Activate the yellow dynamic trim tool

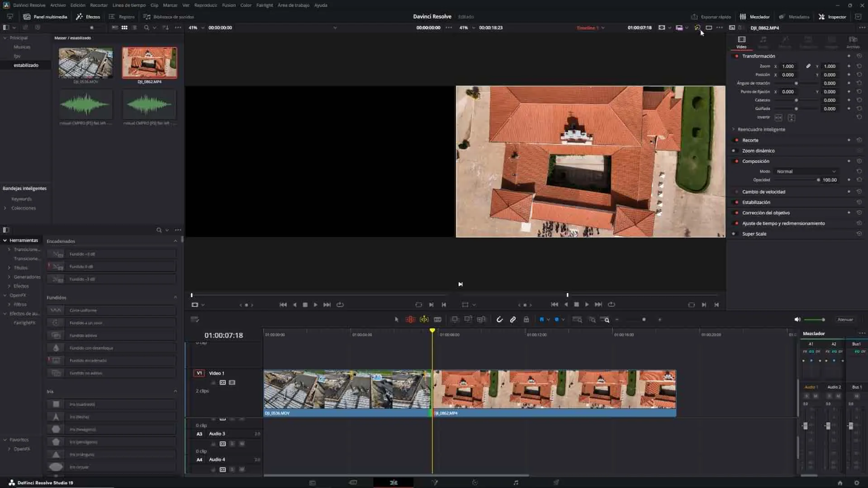424,320
